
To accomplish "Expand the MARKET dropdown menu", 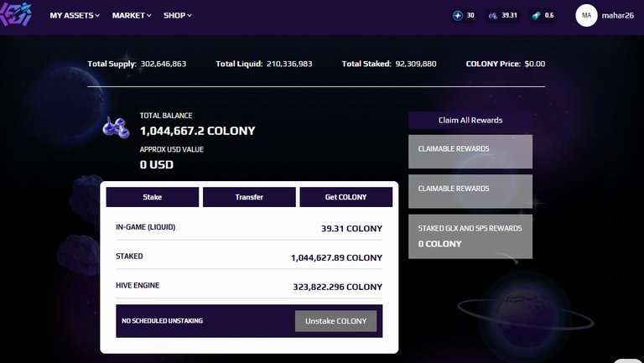I will [132, 15].
